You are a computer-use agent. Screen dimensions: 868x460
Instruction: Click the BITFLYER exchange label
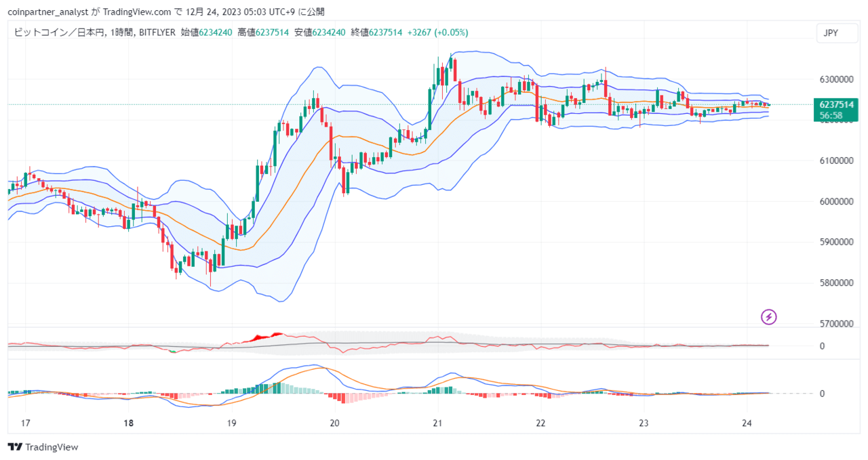[157, 32]
